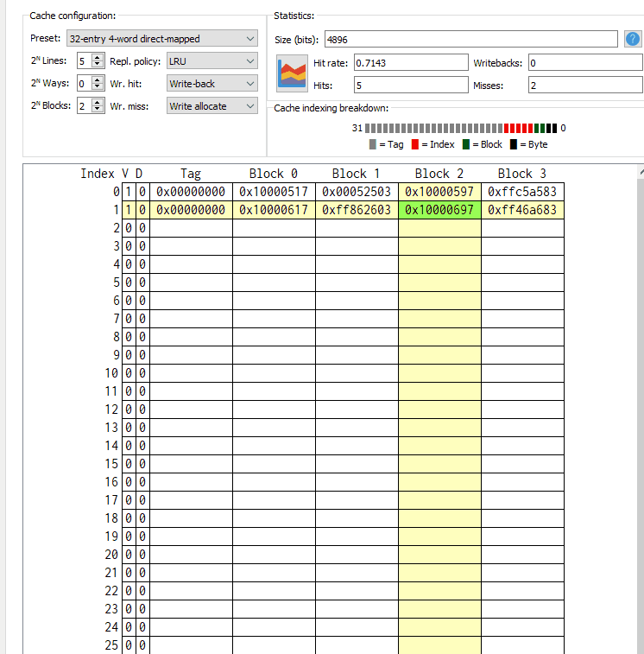
Task: Select Block 3 cell 0xff46a683
Action: coord(522,210)
